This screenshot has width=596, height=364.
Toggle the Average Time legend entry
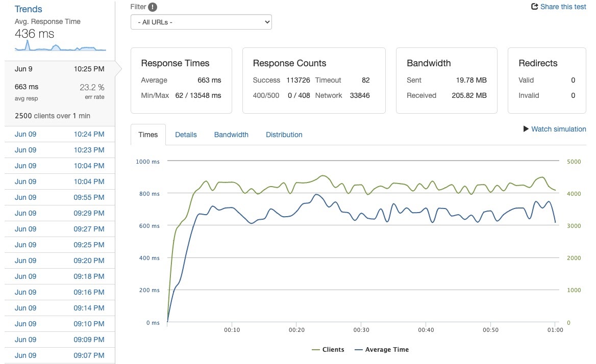[x=382, y=350]
